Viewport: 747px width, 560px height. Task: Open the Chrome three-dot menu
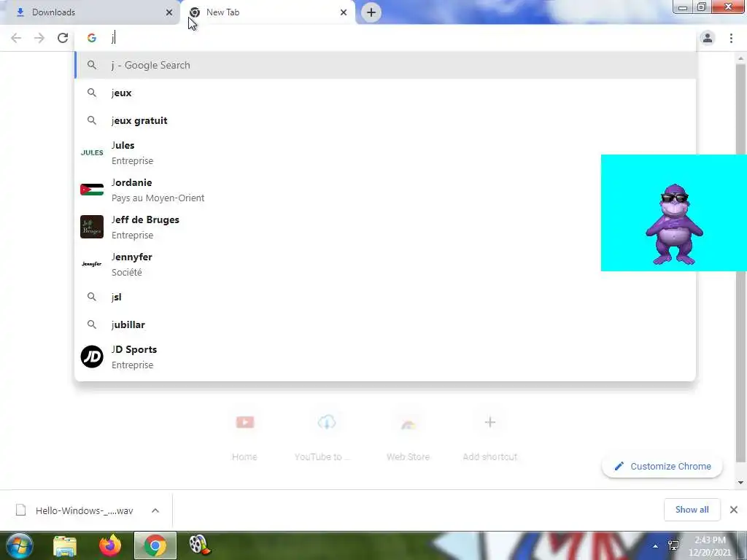[x=731, y=38]
